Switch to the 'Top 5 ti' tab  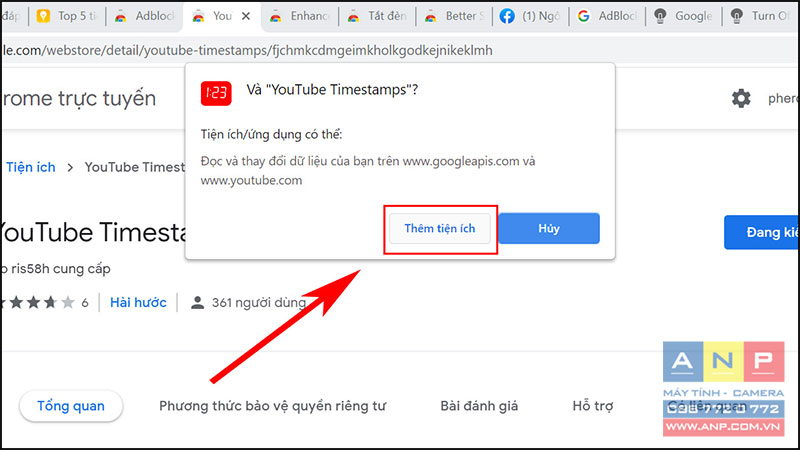pyautogui.click(x=67, y=16)
